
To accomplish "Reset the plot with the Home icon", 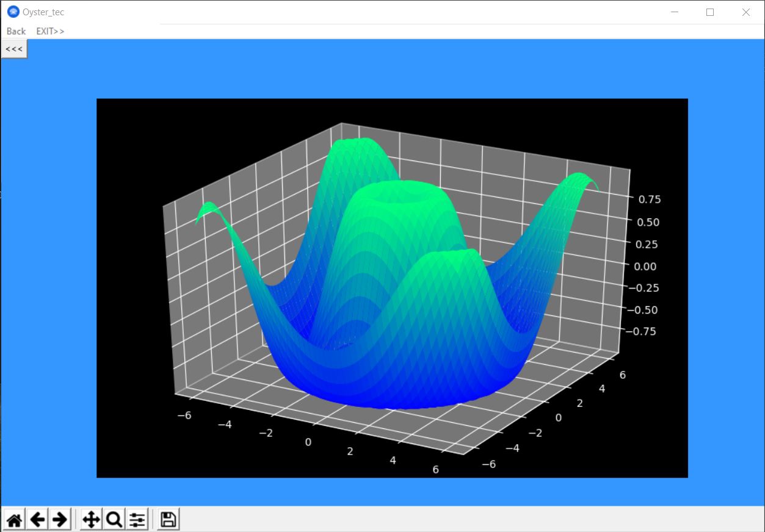I will pos(15,520).
